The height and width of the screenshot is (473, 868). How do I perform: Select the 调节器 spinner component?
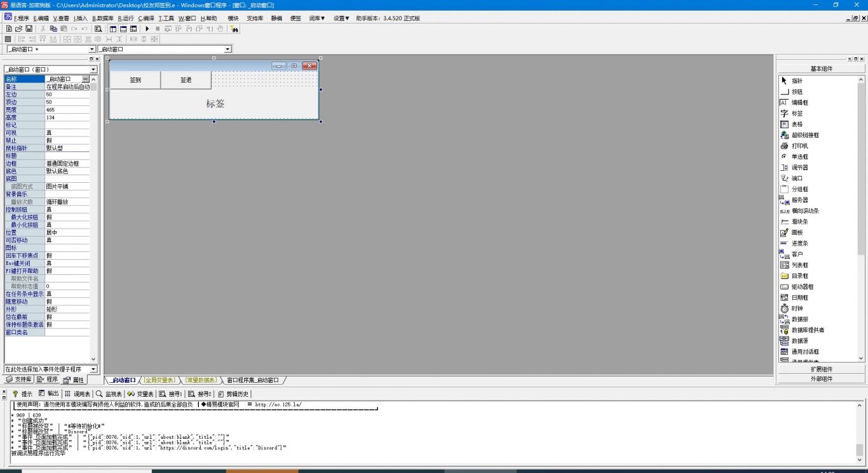(794, 167)
